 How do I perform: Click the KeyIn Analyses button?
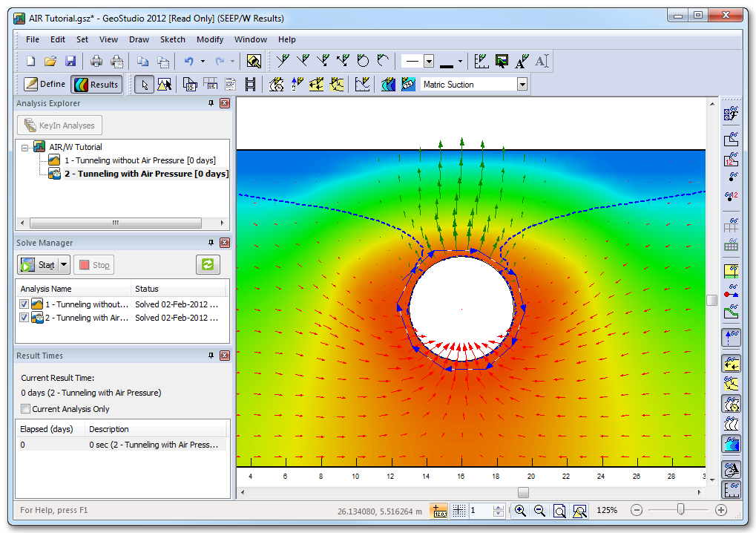tap(59, 125)
